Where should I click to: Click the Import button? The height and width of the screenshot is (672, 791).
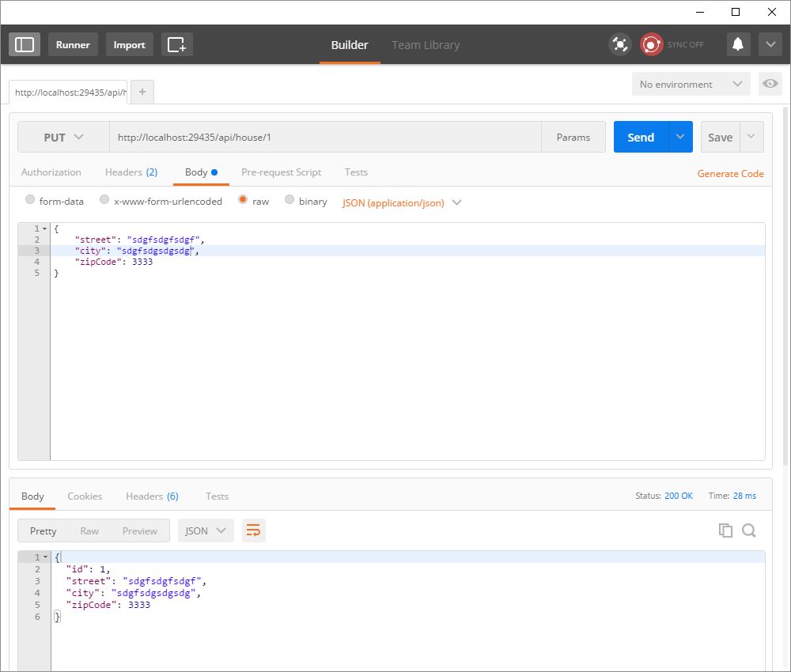[x=129, y=44]
